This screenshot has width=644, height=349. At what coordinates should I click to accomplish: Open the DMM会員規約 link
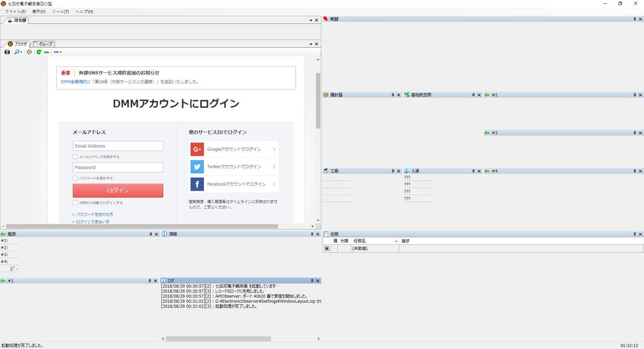click(x=74, y=82)
